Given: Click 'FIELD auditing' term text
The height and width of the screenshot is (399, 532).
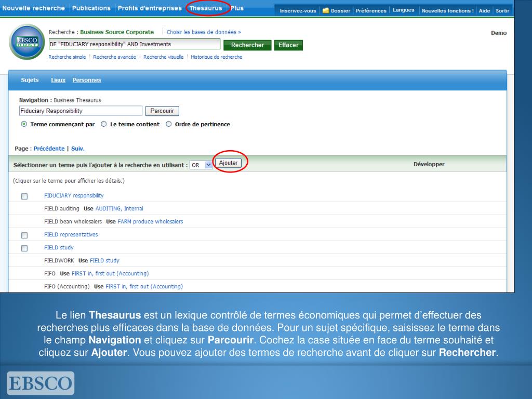Looking at the screenshot, I should pyautogui.click(x=61, y=209).
